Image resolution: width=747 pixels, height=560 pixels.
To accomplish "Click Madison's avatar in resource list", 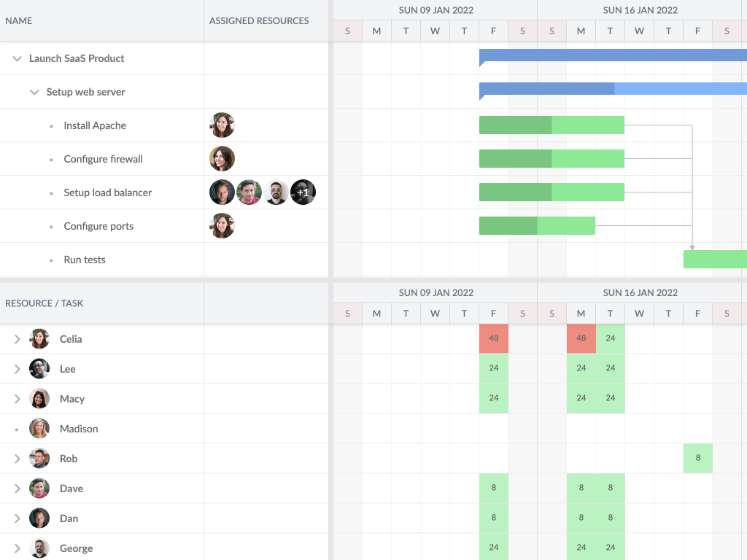I will point(39,429).
